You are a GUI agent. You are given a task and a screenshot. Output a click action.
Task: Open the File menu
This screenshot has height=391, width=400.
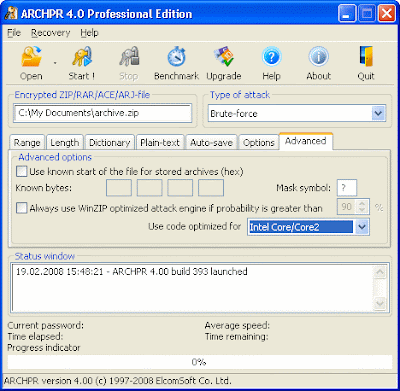point(14,33)
